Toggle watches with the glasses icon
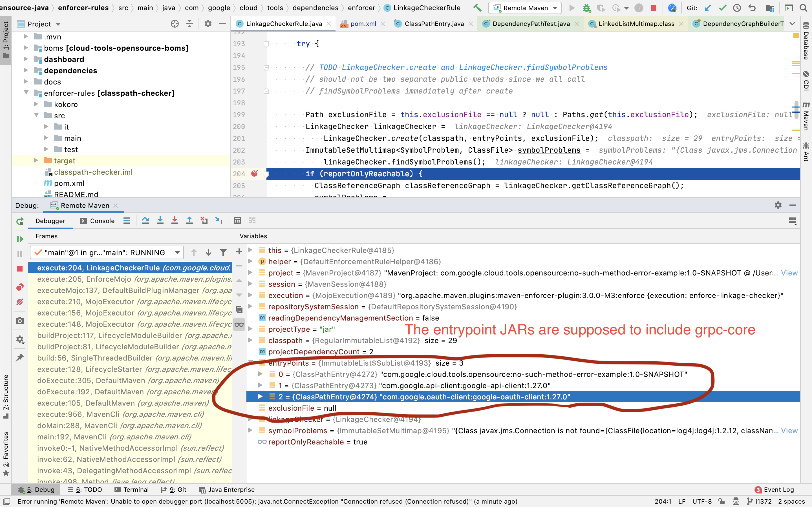This screenshot has height=507, width=812. pos(239,324)
